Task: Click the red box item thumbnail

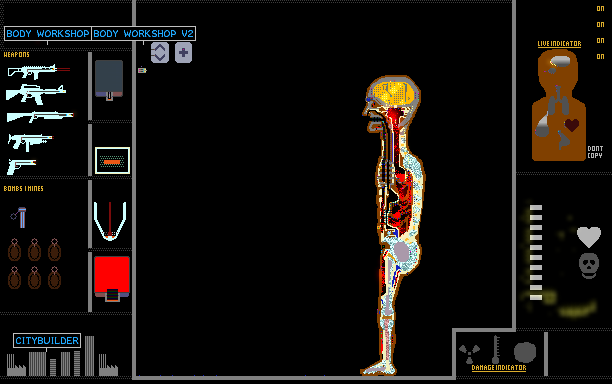Action: tap(112, 279)
